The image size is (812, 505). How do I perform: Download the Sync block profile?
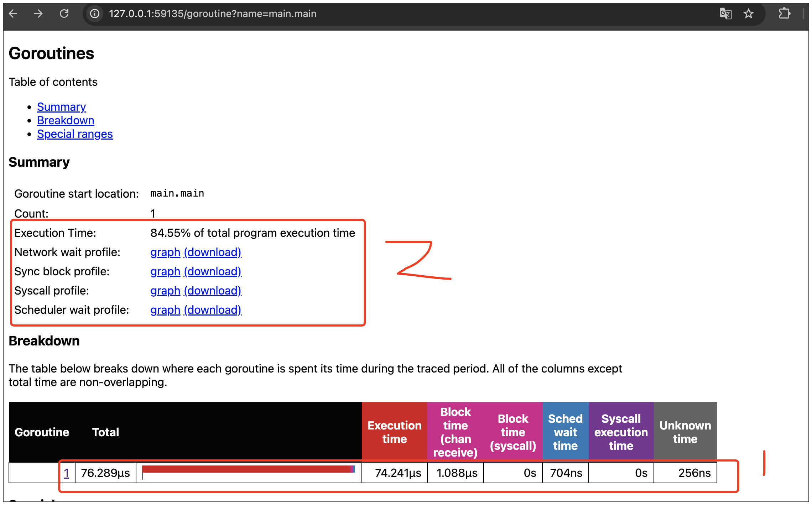pos(213,271)
